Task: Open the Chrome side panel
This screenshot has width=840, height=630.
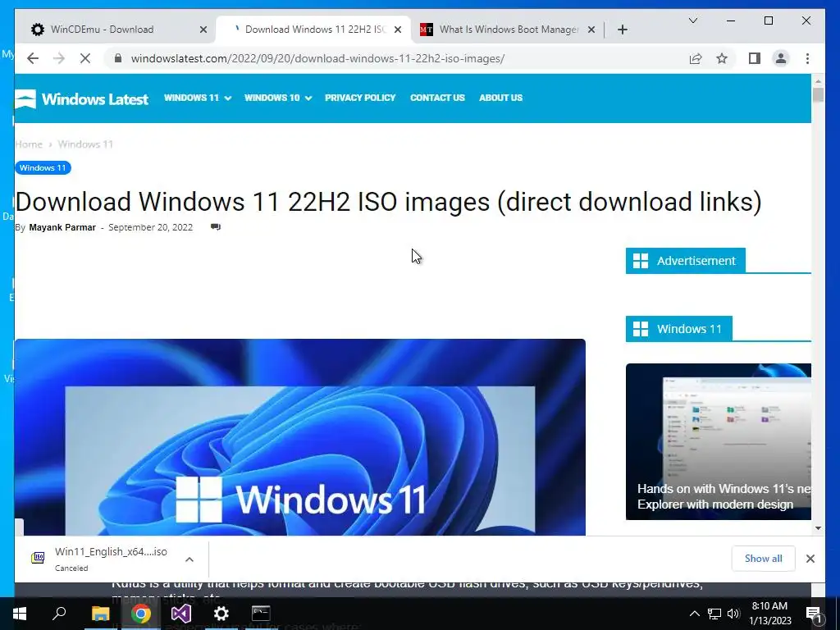Action: (755, 58)
